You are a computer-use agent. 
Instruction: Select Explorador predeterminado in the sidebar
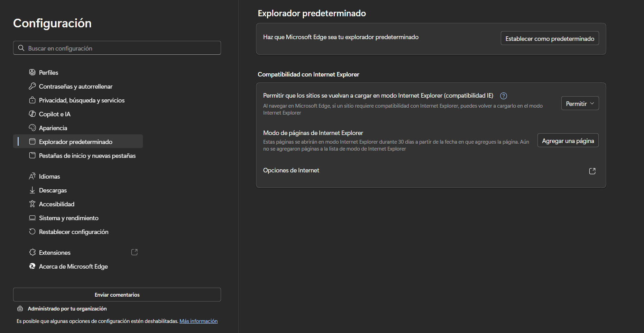click(78, 142)
